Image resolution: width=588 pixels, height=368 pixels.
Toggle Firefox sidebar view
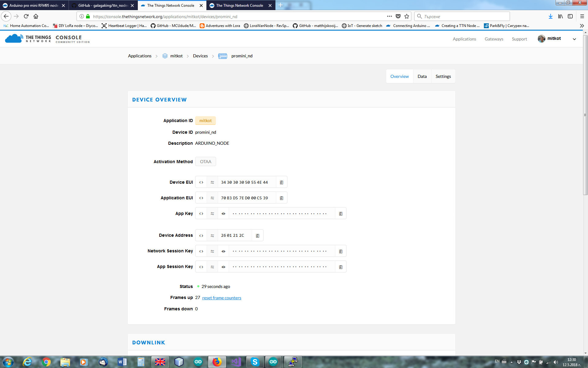click(x=570, y=16)
